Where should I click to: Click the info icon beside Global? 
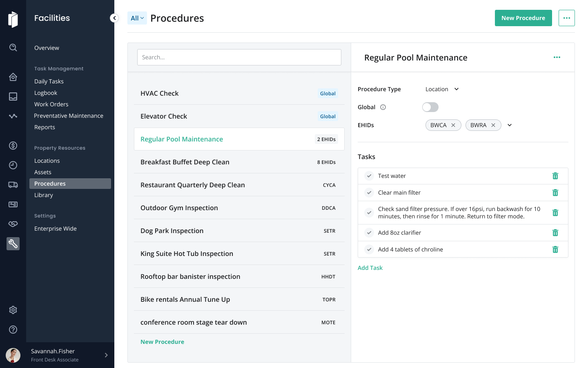coord(383,107)
